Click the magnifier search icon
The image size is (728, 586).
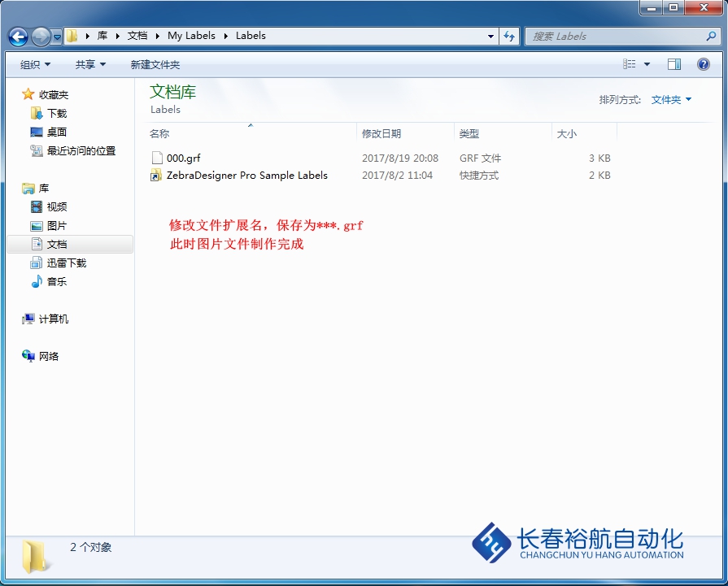tap(711, 36)
